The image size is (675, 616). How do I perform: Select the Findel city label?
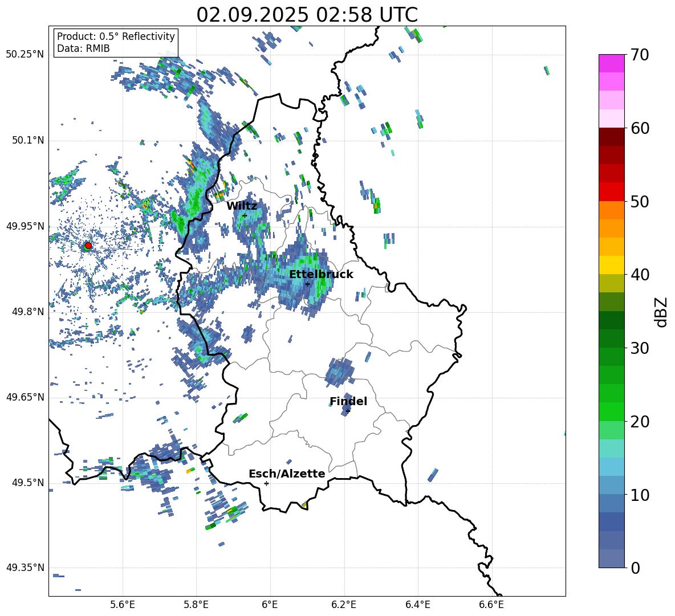[x=348, y=401]
